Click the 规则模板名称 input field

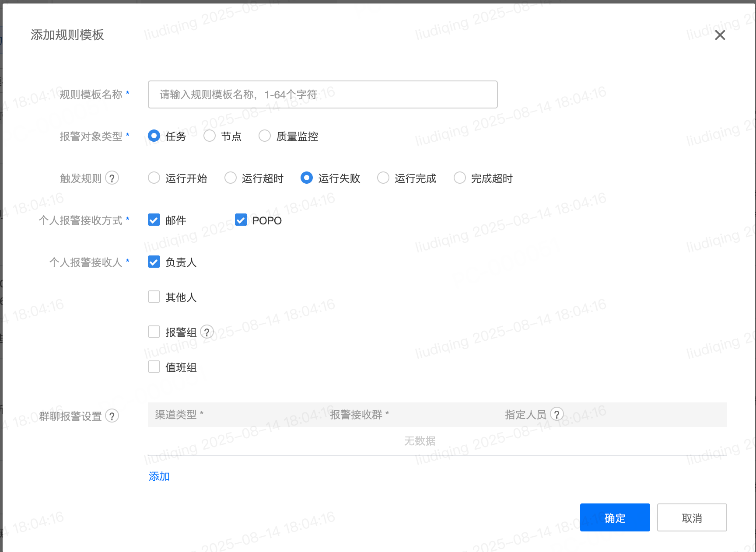pyautogui.click(x=322, y=94)
